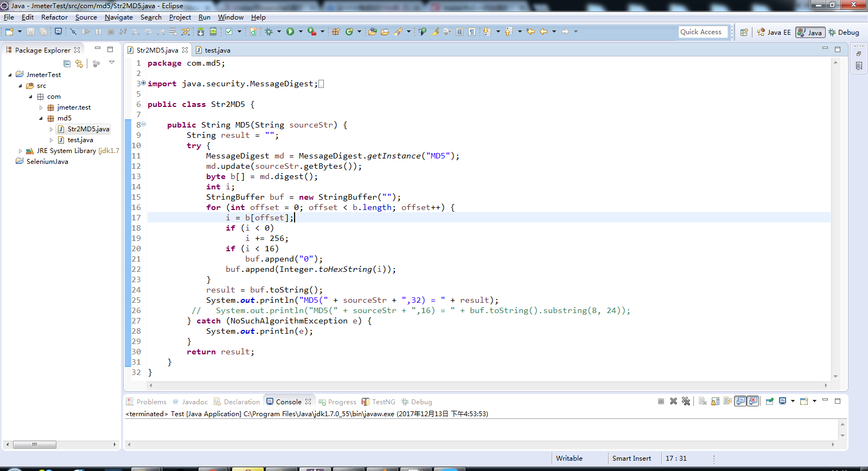Toggle Show Console on standard output
The width and height of the screenshot is (868, 471).
(x=741, y=401)
